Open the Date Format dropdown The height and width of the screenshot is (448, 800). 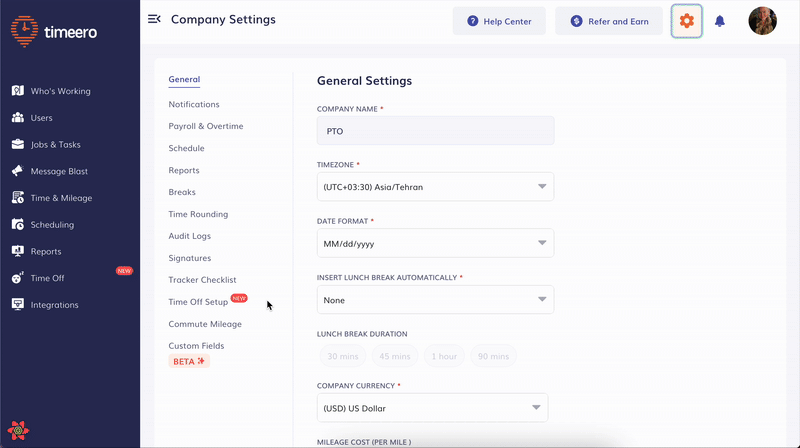click(435, 243)
